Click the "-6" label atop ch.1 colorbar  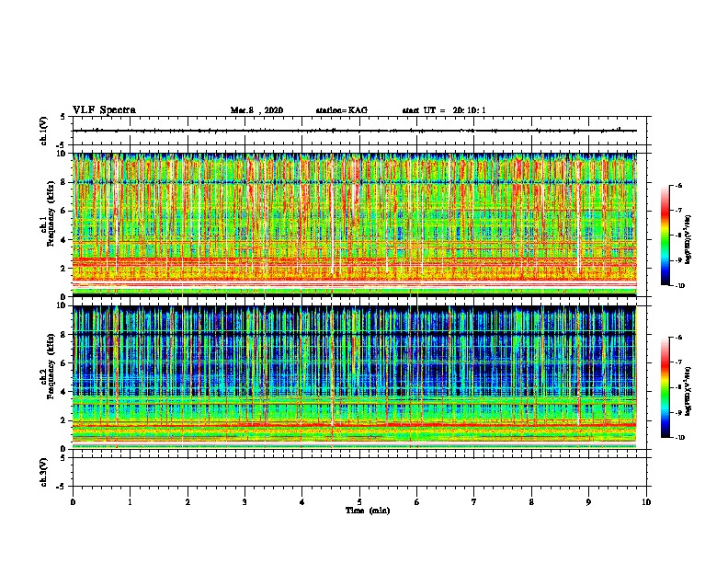tap(678, 185)
